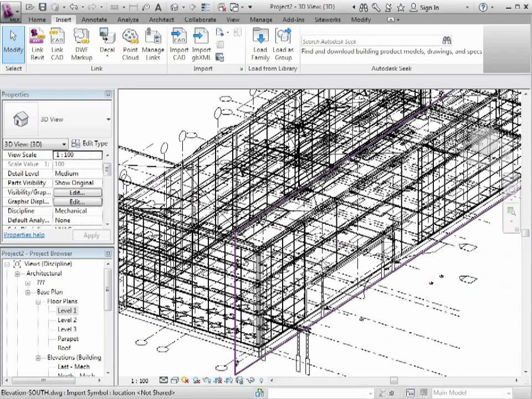532x399 pixels.
Task: Collapse the Base Plan tree node
Action: [28, 292]
